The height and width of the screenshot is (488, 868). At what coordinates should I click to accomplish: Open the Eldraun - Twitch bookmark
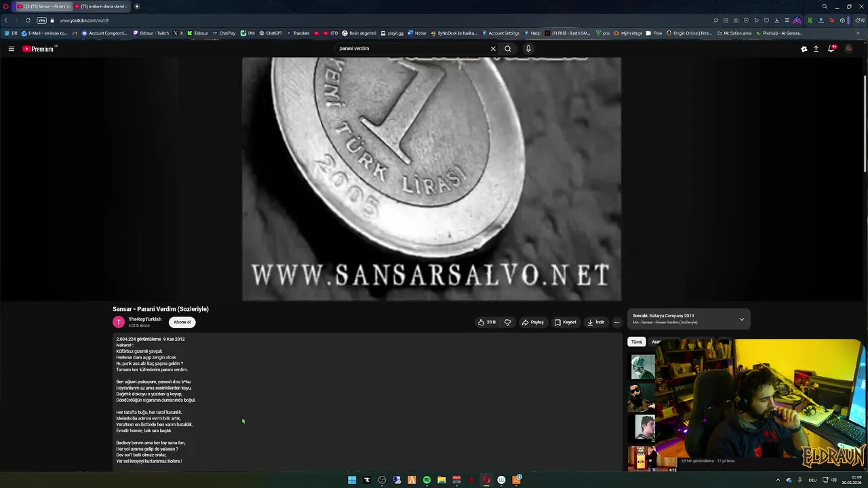coord(151,33)
